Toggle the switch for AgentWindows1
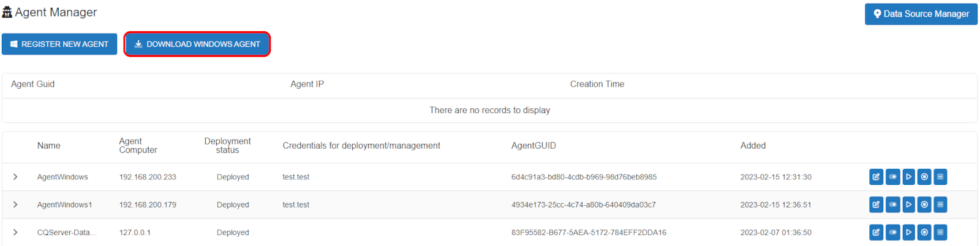980x246 pixels. (x=893, y=204)
